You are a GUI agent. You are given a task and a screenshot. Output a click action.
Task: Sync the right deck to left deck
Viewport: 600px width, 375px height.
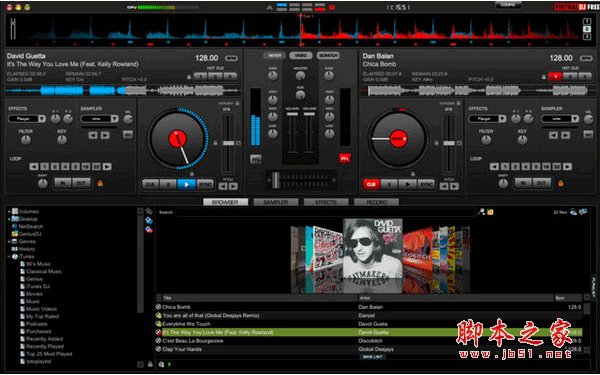pyautogui.click(x=426, y=184)
